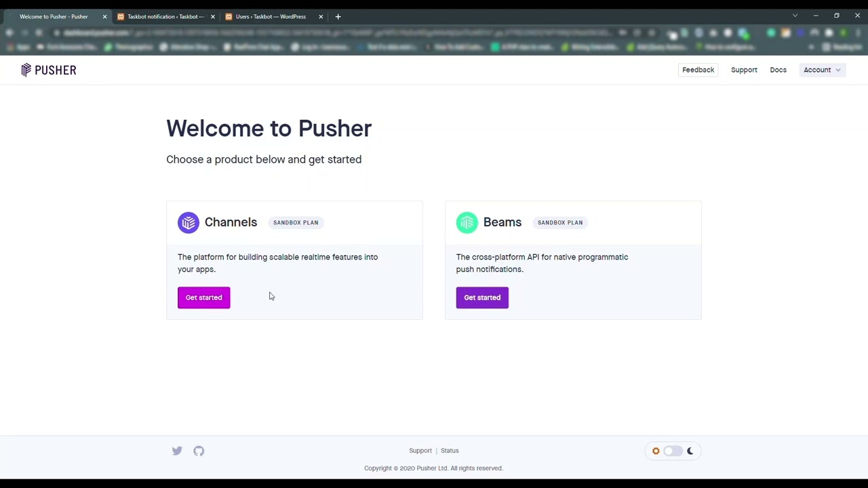
Task: Click the copyright Pusher Ltd text
Action: [x=433, y=468]
